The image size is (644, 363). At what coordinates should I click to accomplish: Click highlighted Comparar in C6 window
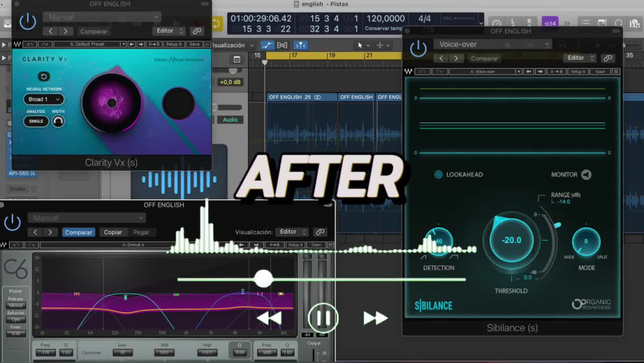click(x=79, y=232)
